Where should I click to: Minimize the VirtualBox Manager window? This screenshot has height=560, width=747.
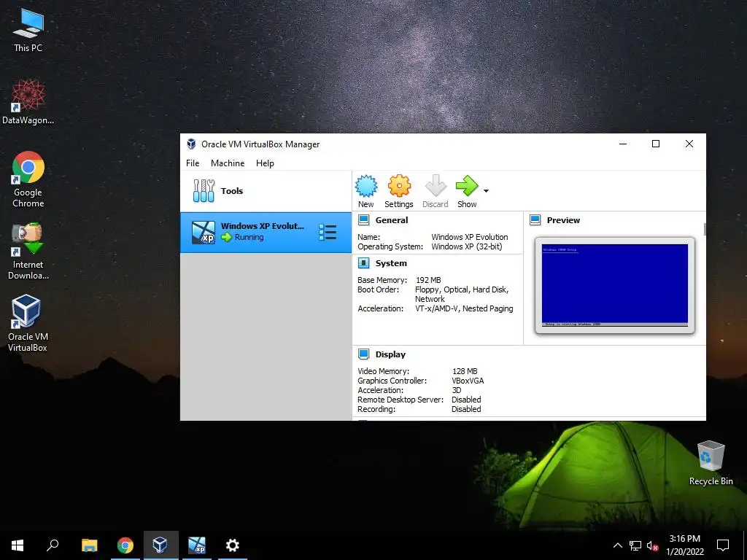tap(623, 144)
